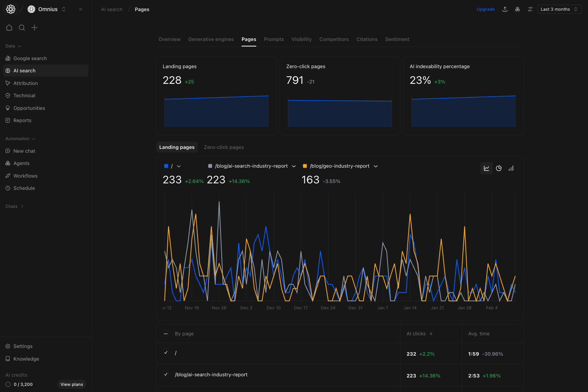
Task: Uncheck the /blog/ai-search-industry-report row
Action: click(x=166, y=374)
